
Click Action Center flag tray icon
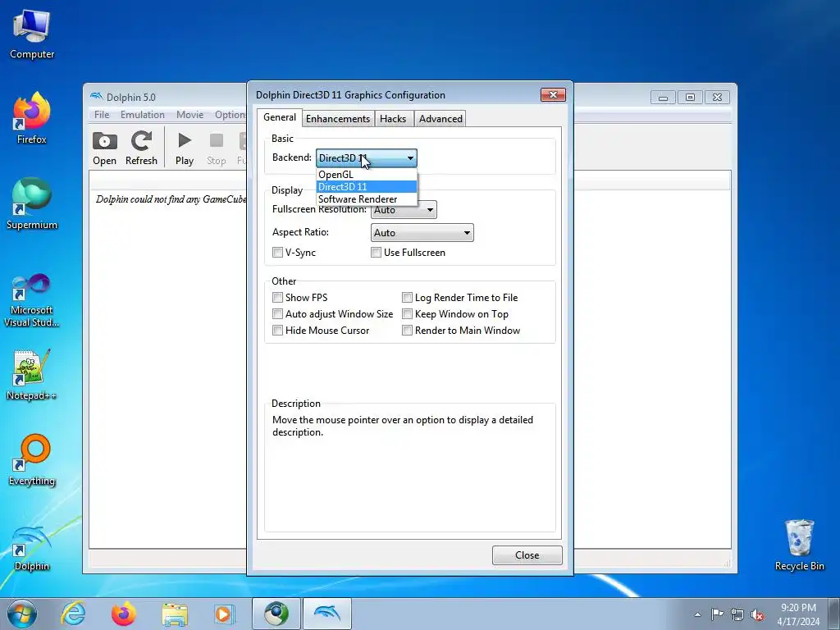click(x=717, y=614)
